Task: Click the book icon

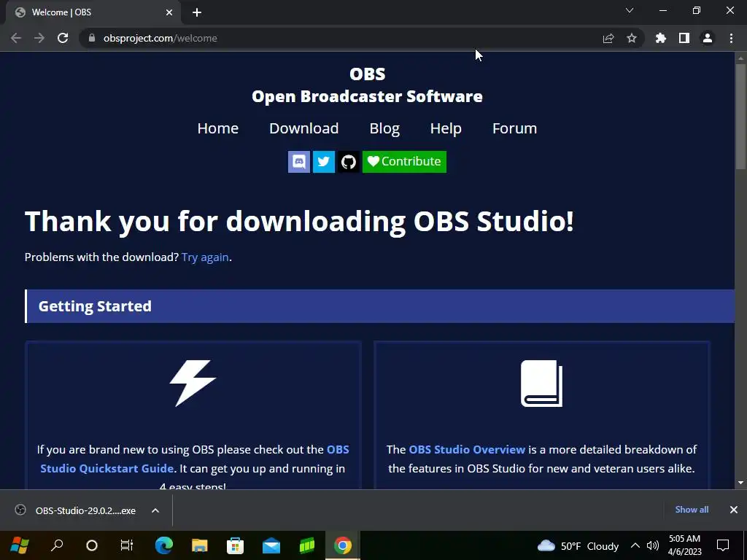Action: (542, 384)
